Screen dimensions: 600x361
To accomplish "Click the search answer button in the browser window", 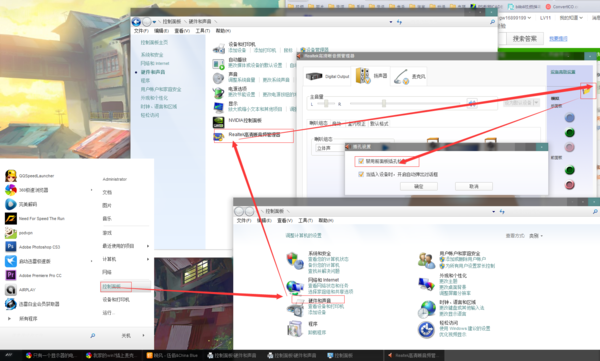I will pos(525,39).
